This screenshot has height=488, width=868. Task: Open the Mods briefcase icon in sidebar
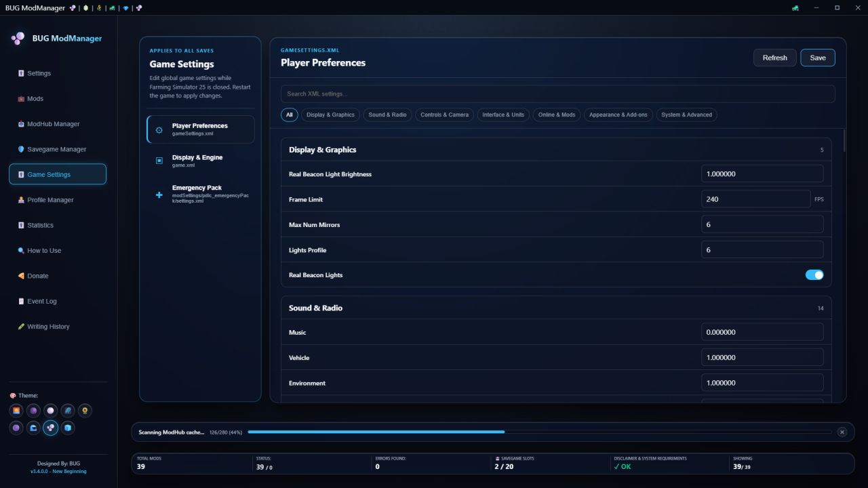pyautogui.click(x=21, y=99)
